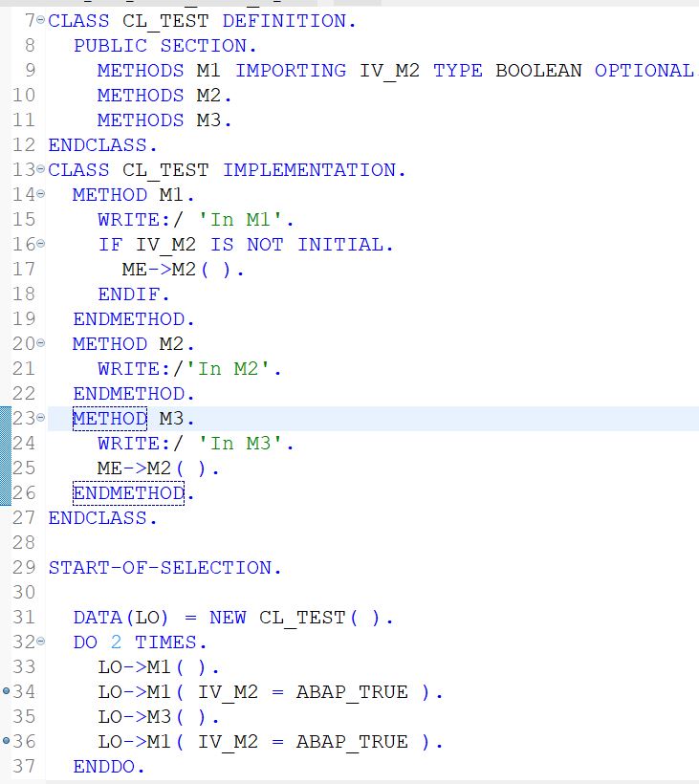This screenshot has width=699, height=784.
Task: Click line number 28 in the ruler
Action: (x=24, y=542)
